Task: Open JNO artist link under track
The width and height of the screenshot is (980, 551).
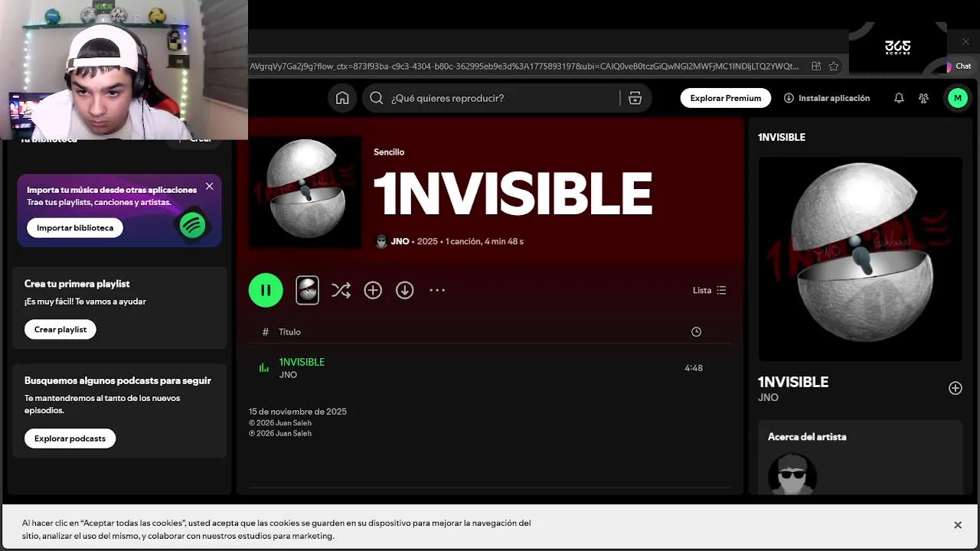Action: coord(288,375)
